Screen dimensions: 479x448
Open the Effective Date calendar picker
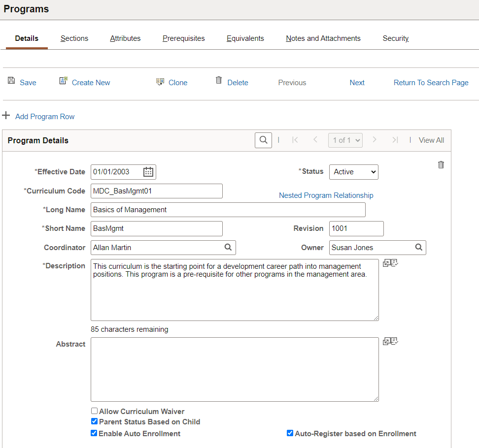[148, 172]
